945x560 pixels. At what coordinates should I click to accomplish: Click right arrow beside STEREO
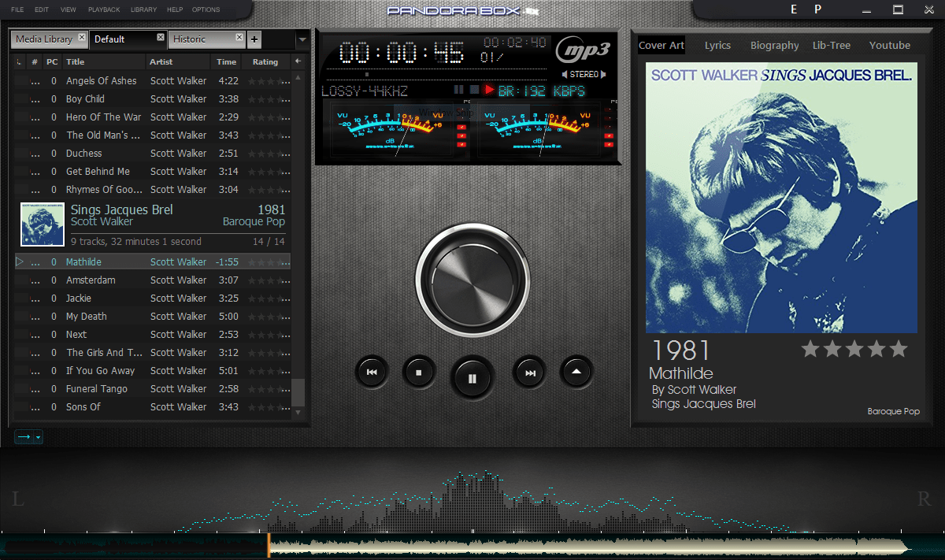point(603,74)
